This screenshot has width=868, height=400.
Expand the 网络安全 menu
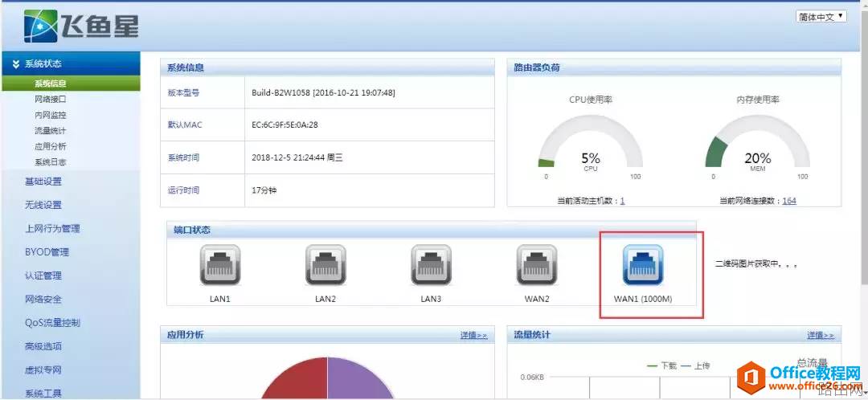point(43,300)
